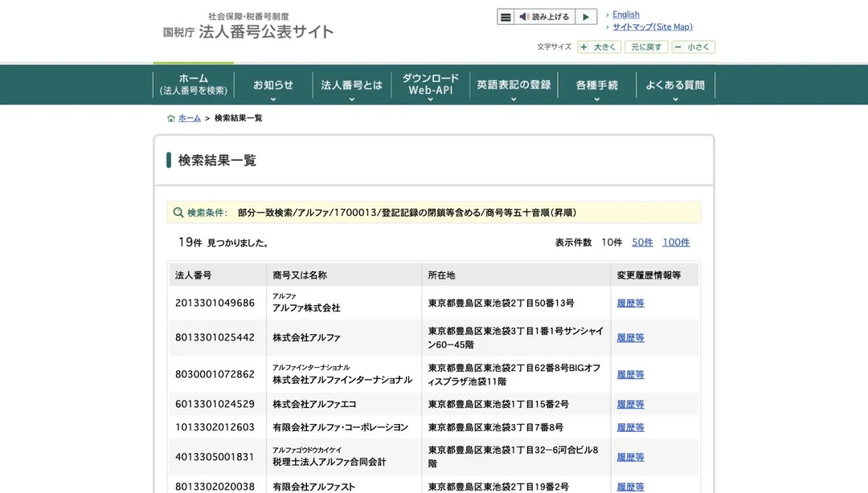
Task: Open the read-aloud menu icon
Action: [x=506, y=17]
